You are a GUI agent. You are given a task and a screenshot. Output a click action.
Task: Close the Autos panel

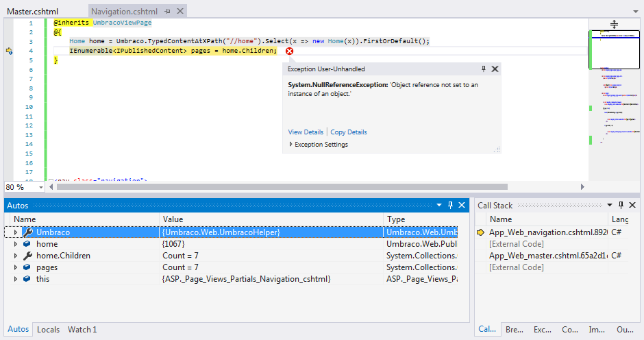tap(462, 205)
